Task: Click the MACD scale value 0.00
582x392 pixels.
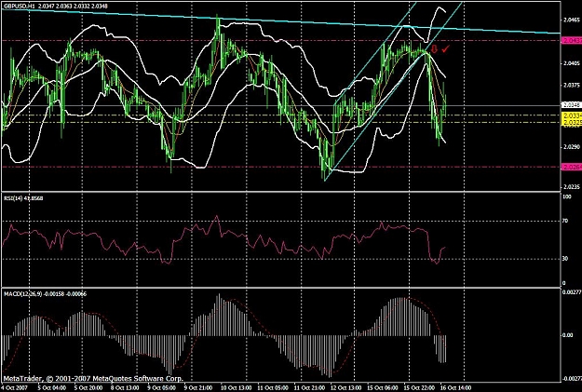Action: [x=568, y=335]
